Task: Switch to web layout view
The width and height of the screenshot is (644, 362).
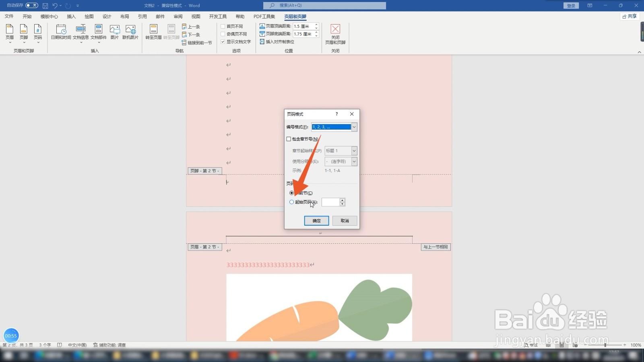Action: coord(575,345)
